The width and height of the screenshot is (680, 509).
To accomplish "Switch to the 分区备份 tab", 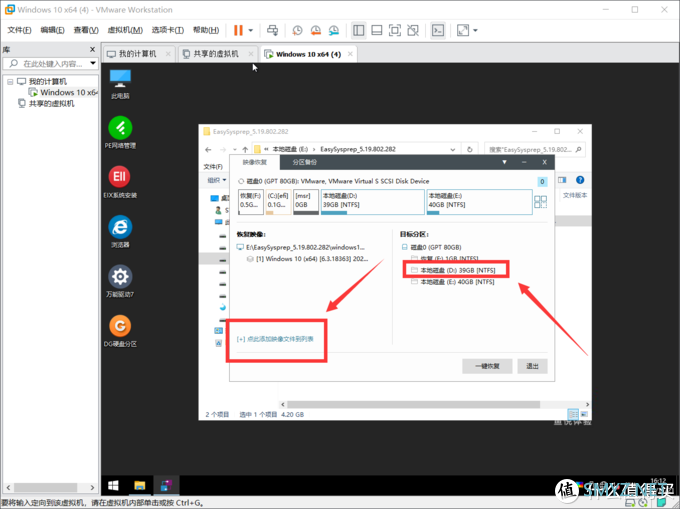I will [304, 162].
